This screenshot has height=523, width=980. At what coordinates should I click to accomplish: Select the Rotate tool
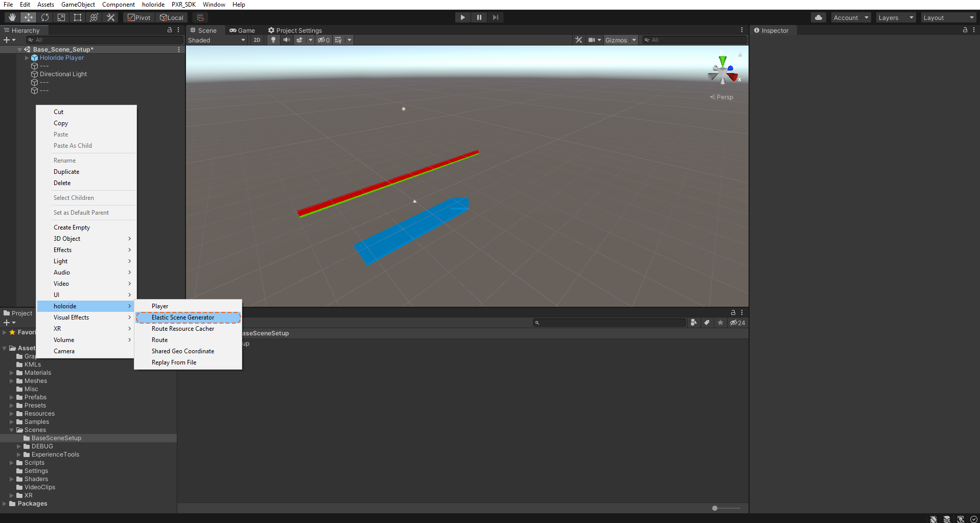coord(45,17)
